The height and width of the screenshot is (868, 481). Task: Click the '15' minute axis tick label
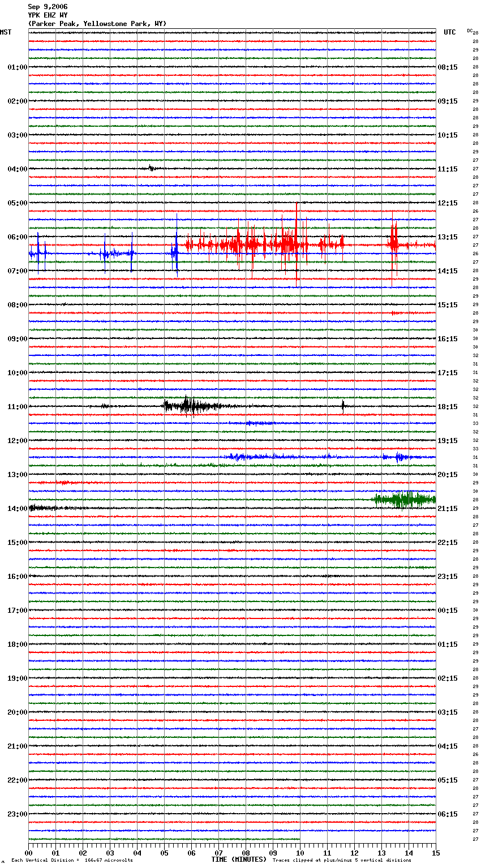pyautogui.click(x=436, y=853)
